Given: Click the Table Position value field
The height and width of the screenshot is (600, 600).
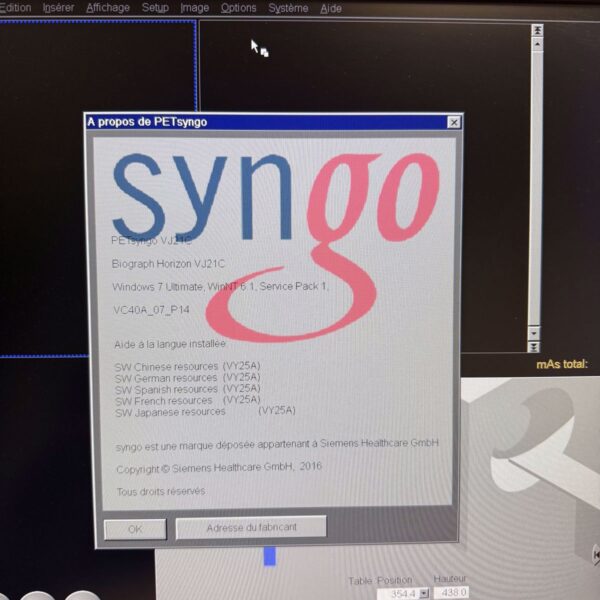Looking at the screenshot, I should click(398, 593).
